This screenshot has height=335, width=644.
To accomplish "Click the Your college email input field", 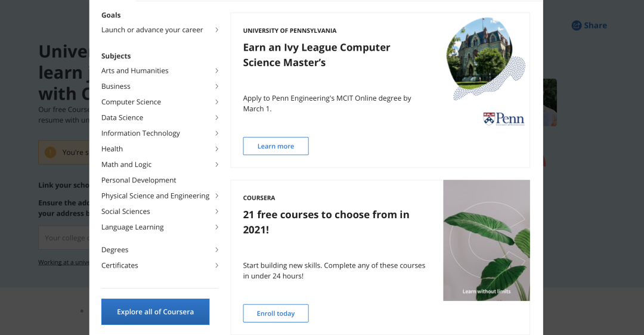I will pos(64,238).
